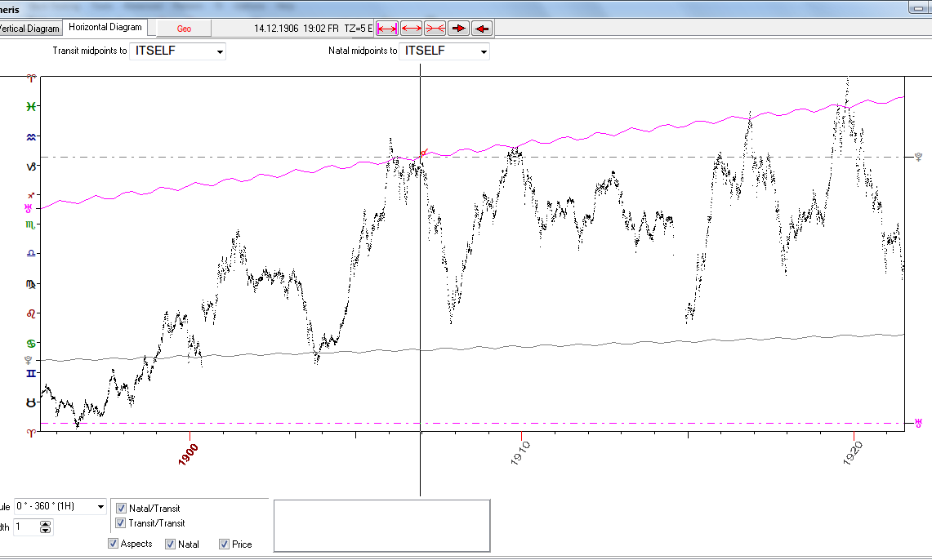Click the Pisces glyph on the zodiac axis
Viewport: 932px width, 560px height.
tap(31, 107)
